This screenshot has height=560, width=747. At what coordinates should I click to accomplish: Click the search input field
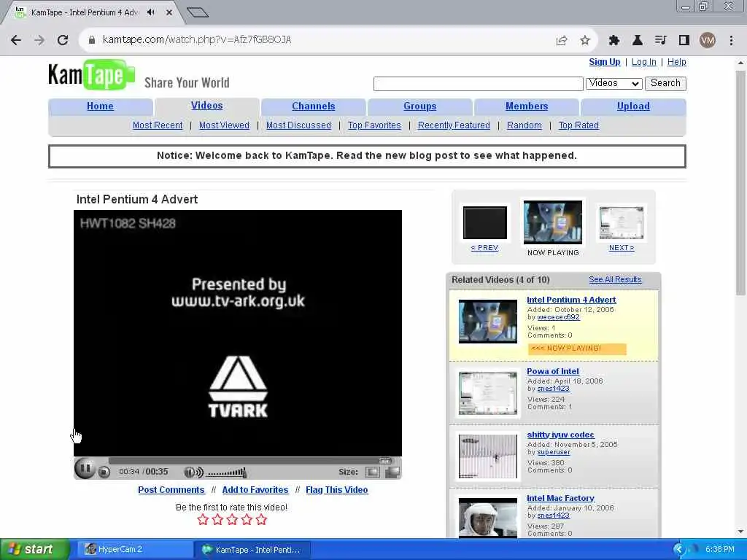[479, 84]
